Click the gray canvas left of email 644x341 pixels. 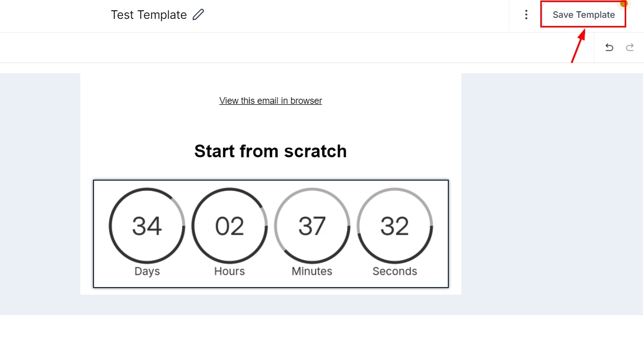coord(40,193)
